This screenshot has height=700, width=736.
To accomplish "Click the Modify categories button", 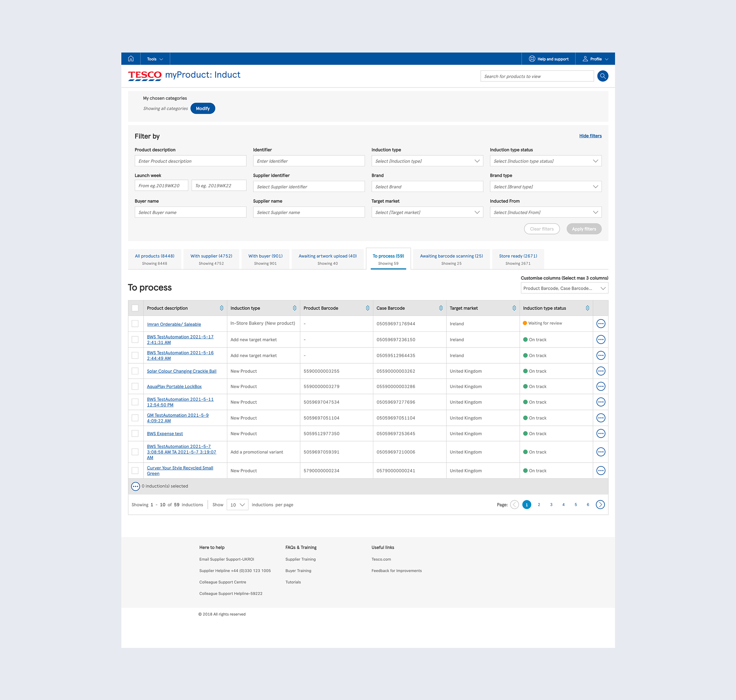I will [x=202, y=109].
